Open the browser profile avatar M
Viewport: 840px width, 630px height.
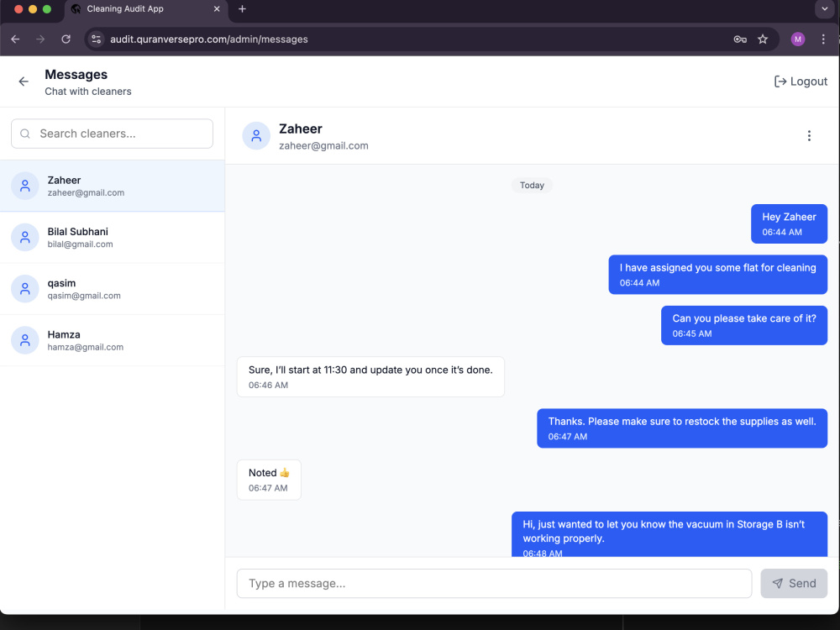798,39
